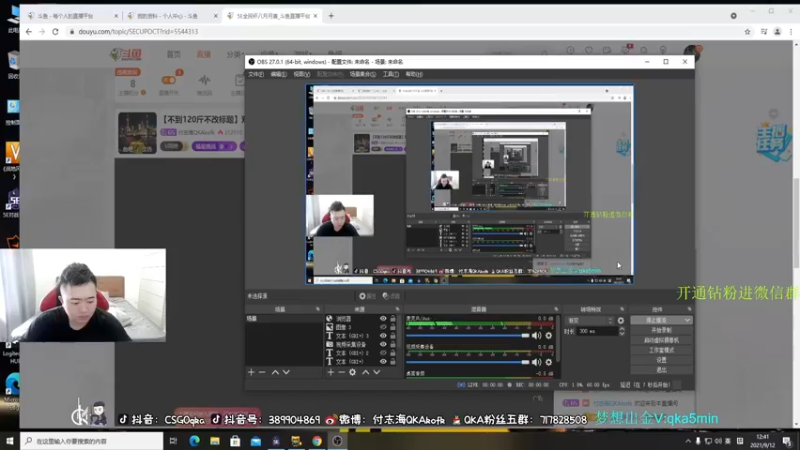
Task: Move the source up in the sources list
Action: tap(365, 372)
